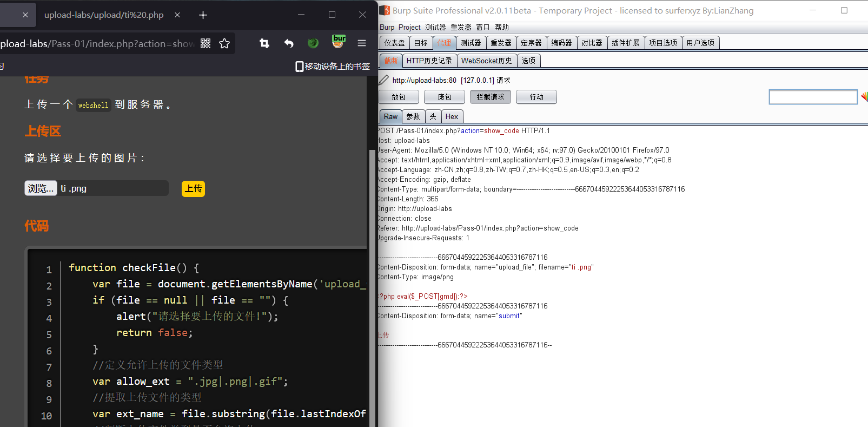The width and height of the screenshot is (868, 427).
Task: Switch to the 重发器 tool tab
Action: 501,43
